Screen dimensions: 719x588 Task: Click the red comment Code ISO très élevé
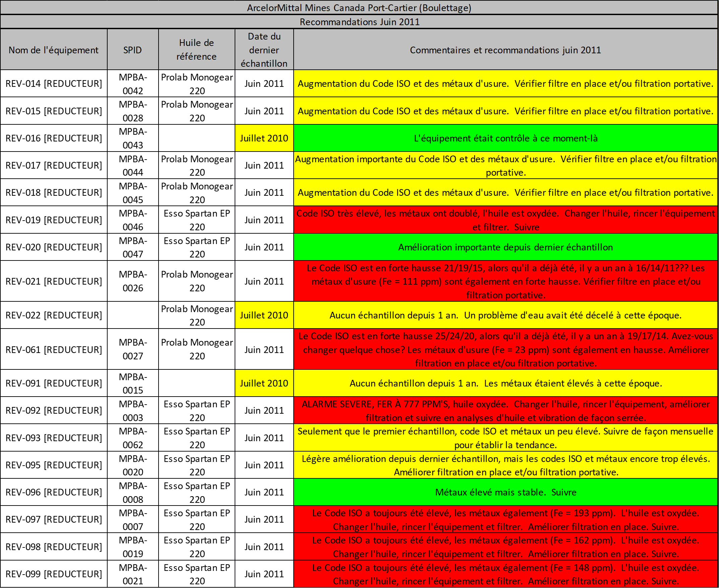pyautogui.click(x=505, y=220)
